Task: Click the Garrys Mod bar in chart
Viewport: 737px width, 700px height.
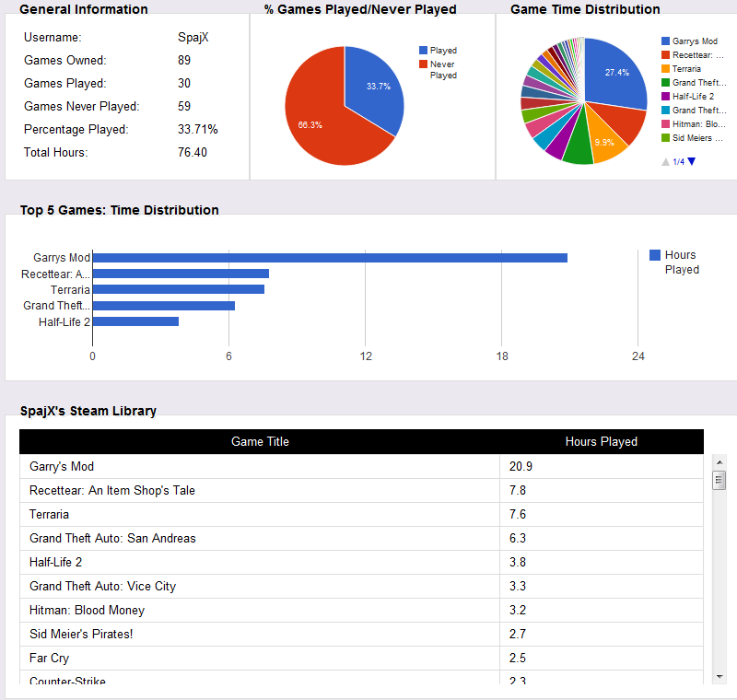Action: [330, 258]
